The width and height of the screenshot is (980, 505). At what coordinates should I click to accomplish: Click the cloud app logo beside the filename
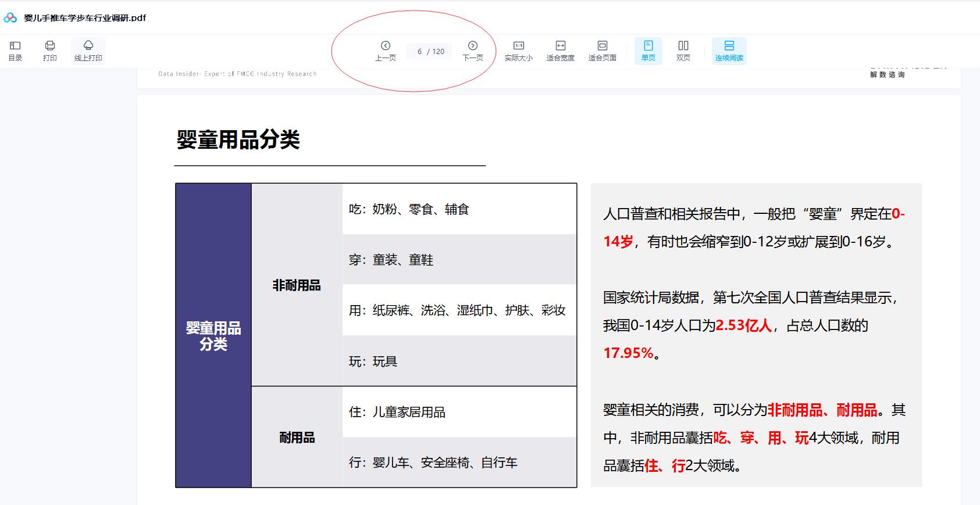click(x=10, y=18)
